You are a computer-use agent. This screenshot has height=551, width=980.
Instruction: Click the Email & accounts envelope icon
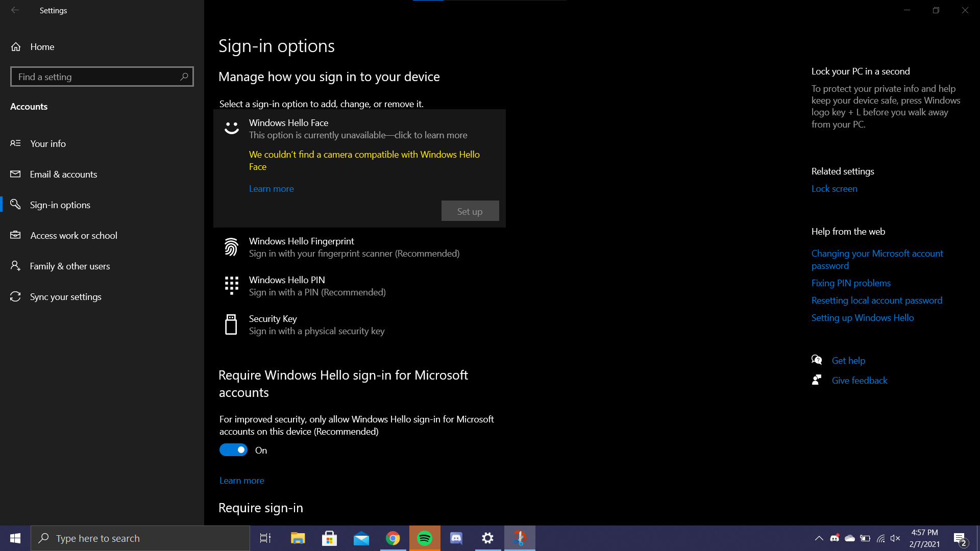[x=16, y=174]
